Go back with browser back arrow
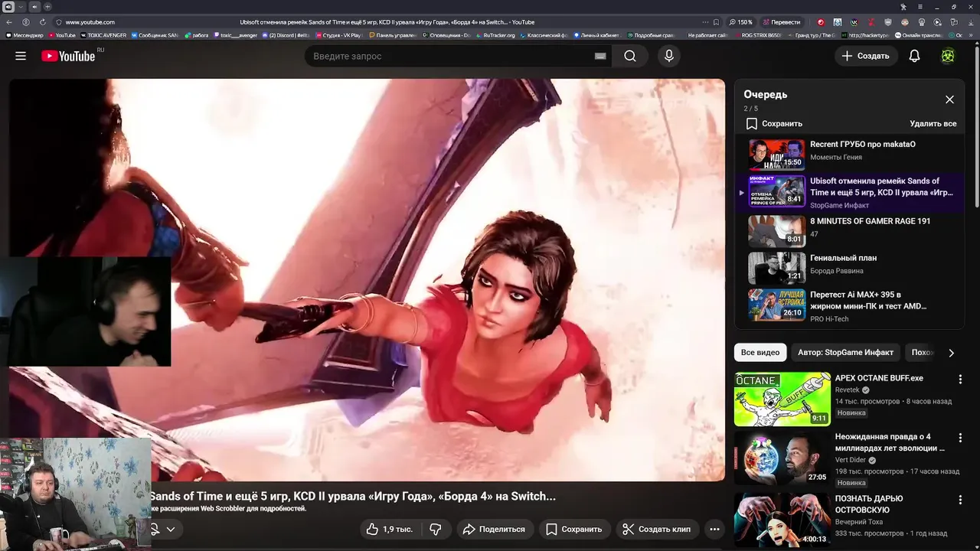Viewport: 980px width, 551px height. 10,22
